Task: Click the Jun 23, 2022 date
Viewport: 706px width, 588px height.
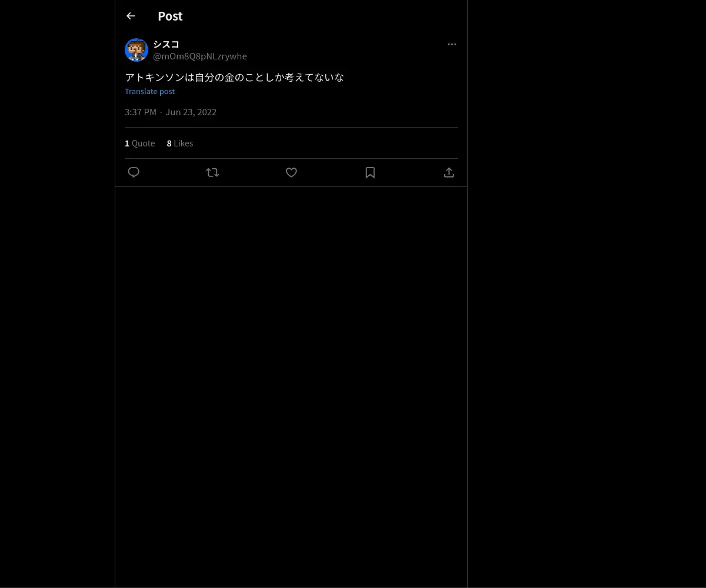Action: point(191,112)
